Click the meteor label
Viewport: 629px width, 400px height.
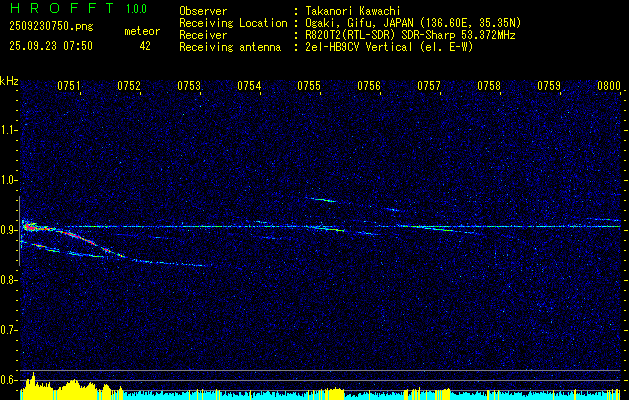(142, 31)
